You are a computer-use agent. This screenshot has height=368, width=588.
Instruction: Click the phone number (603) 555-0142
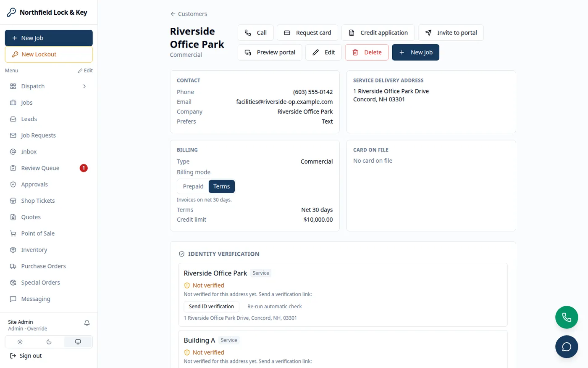313,92
